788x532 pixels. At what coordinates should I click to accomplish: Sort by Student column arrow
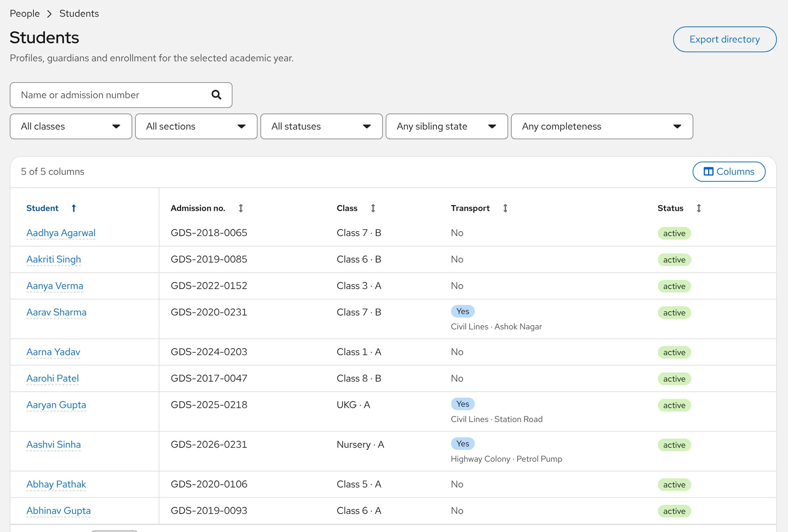tap(74, 208)
